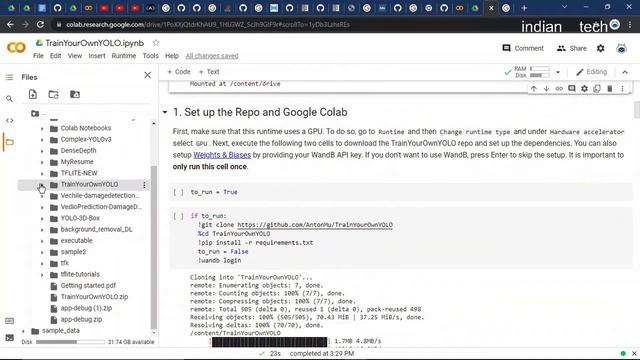Expand the Colab Notebooks folder
The width and height of the screenshot is (640, 360).
(x=42, y=129)
